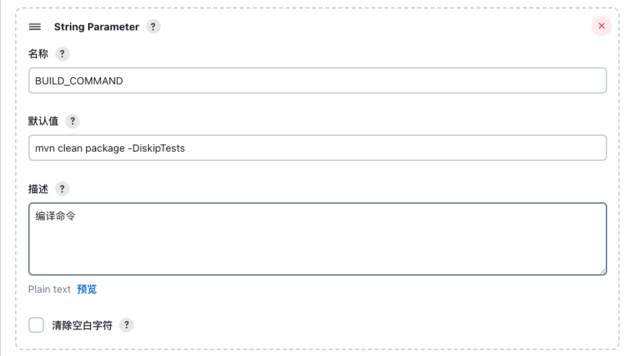This screenshot has width=644, height=356.
Task: Show help for 名称 field
Action: click(62, 54)
